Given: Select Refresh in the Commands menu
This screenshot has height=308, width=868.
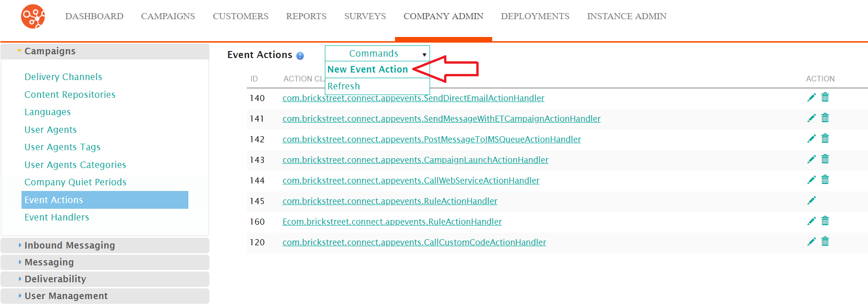Looking at the screenshot, I should point(344,86).
